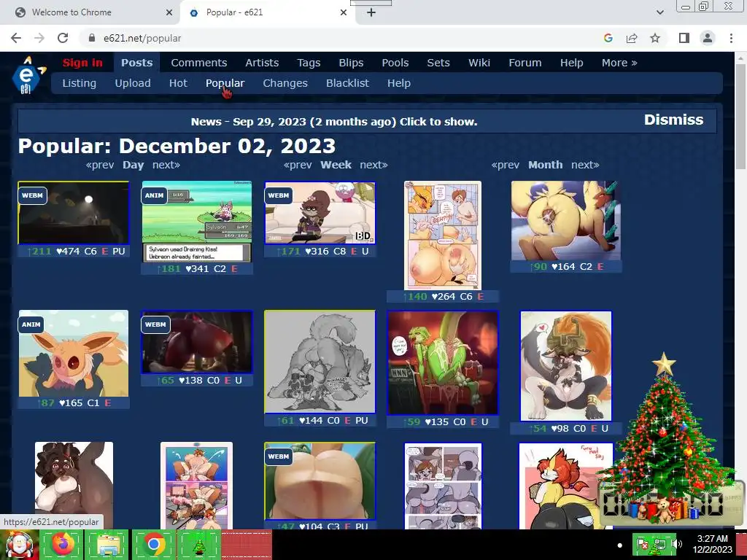
Task: Go to the next» link beside Month
Action: pos(586,165)
